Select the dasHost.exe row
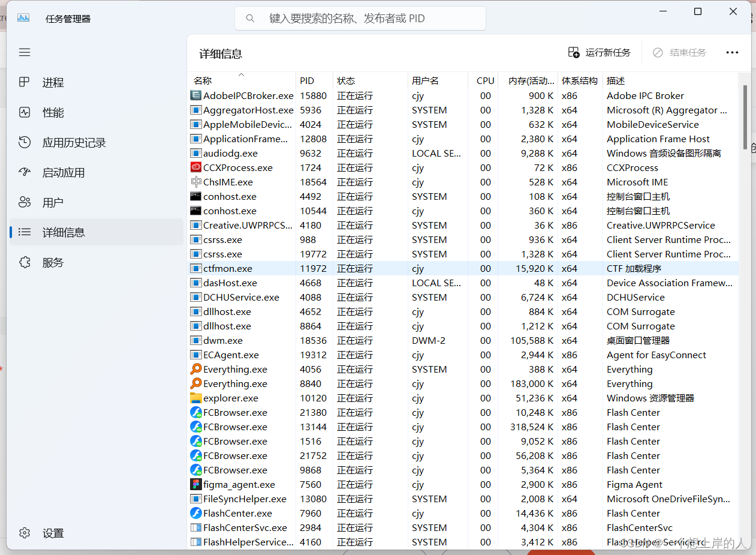 click(x=463, y=283)
